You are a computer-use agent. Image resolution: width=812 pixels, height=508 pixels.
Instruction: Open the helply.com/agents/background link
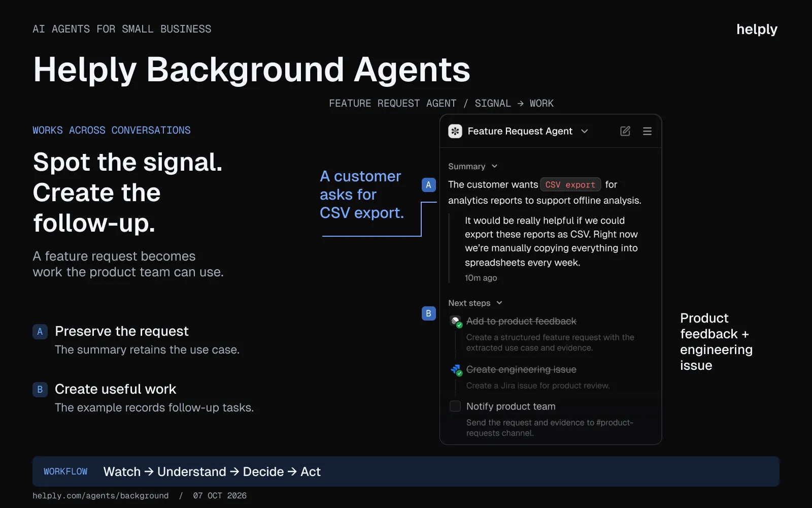pos(100,496)
